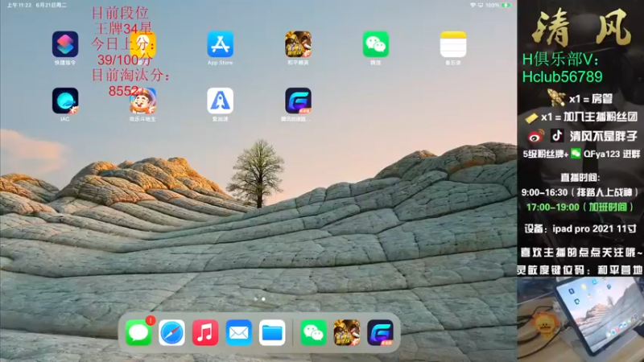Launch the IAC app
The width and height of the screenshot is (644, 362).
click(x=65, y=101)
